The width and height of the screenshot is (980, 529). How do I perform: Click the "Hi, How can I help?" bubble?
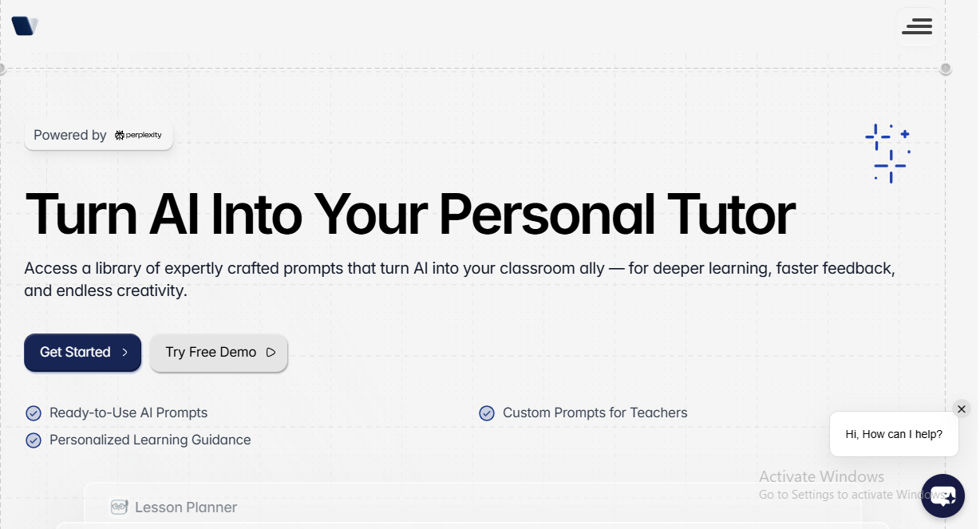pyautogui.click(x=894, y=434)
